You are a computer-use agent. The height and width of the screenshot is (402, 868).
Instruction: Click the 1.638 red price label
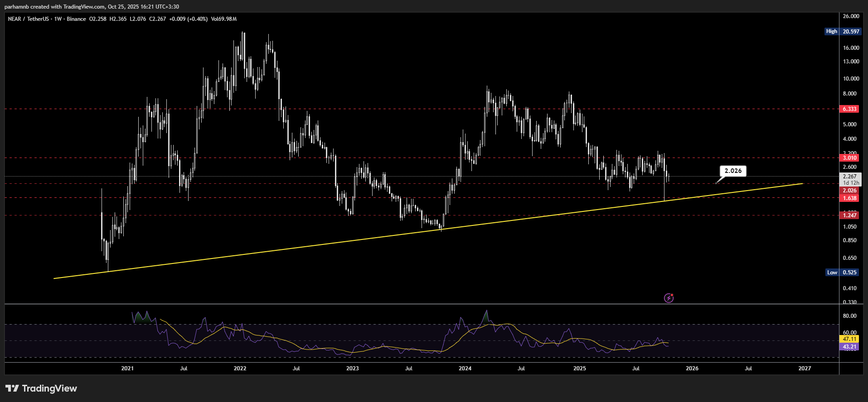tap(849, 198)
